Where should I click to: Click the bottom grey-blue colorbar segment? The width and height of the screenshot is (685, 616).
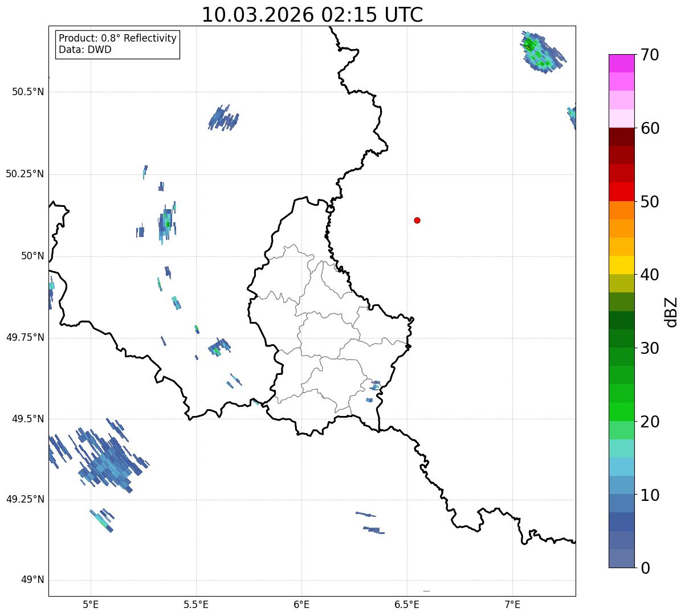pos(621,558)
